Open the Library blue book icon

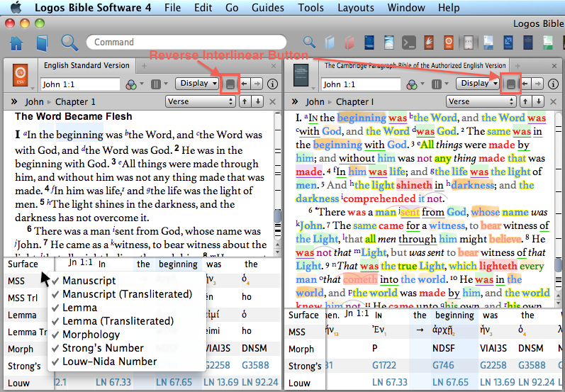(42, 43)
